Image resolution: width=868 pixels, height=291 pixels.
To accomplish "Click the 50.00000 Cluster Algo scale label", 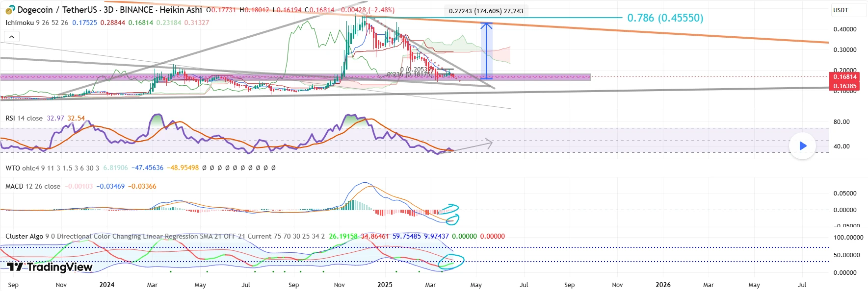I will point(847,255).
